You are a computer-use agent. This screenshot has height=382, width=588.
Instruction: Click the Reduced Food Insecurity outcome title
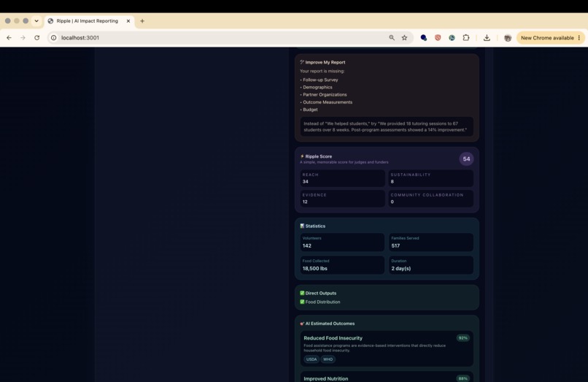point(333,338)
